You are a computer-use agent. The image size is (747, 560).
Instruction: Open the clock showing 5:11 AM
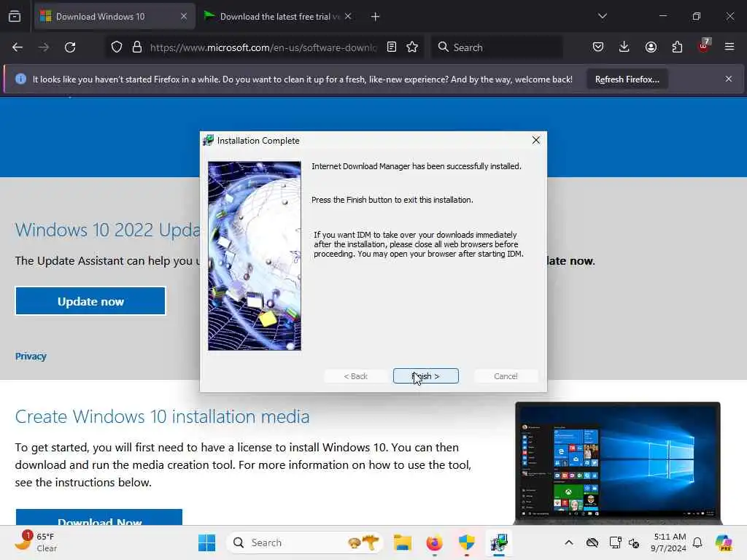pyautogui.click(x=669, y=542)
